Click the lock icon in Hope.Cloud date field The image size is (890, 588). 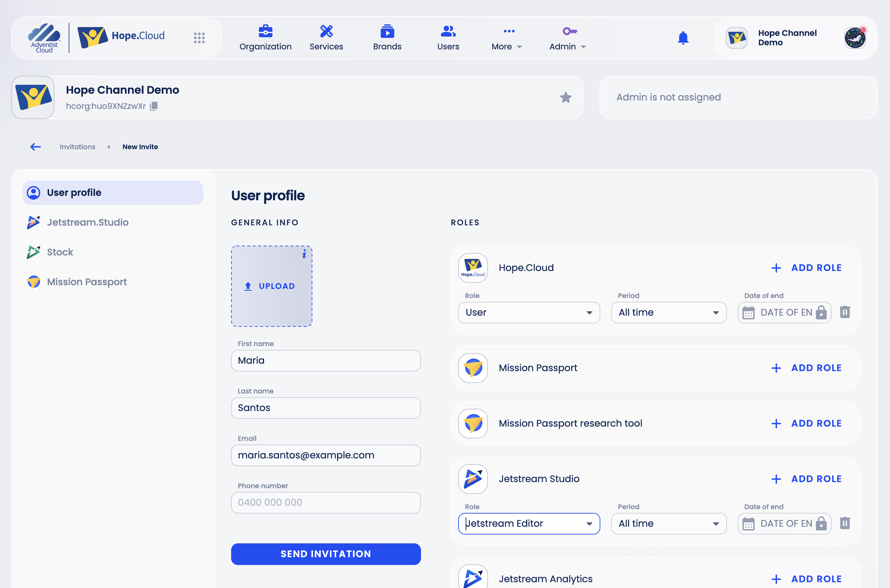click(x=821, y=312)
